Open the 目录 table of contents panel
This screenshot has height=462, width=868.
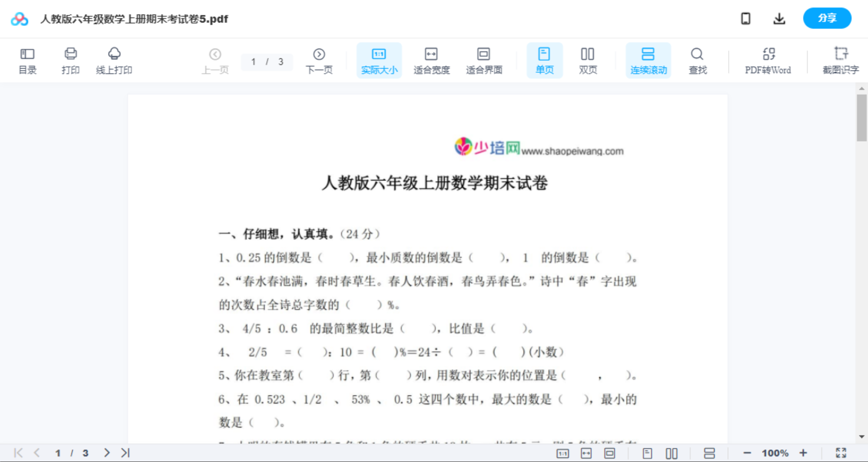tap(27, 60)
